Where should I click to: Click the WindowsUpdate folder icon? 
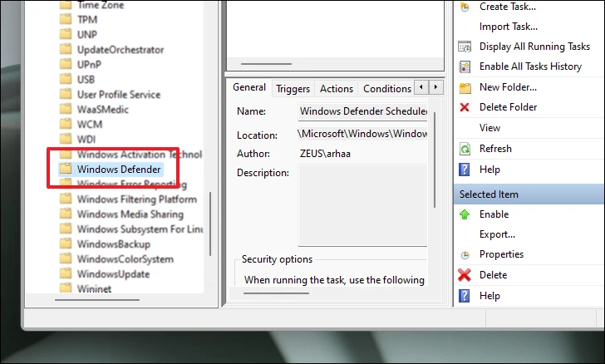tap(66, 273)
